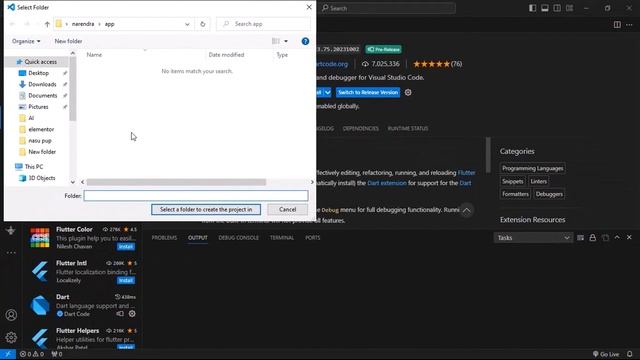Image resolution: width=640 pixels, height=360 pixels.
Task: Click Search app box in dialog
Action: (x=263, y=24)
